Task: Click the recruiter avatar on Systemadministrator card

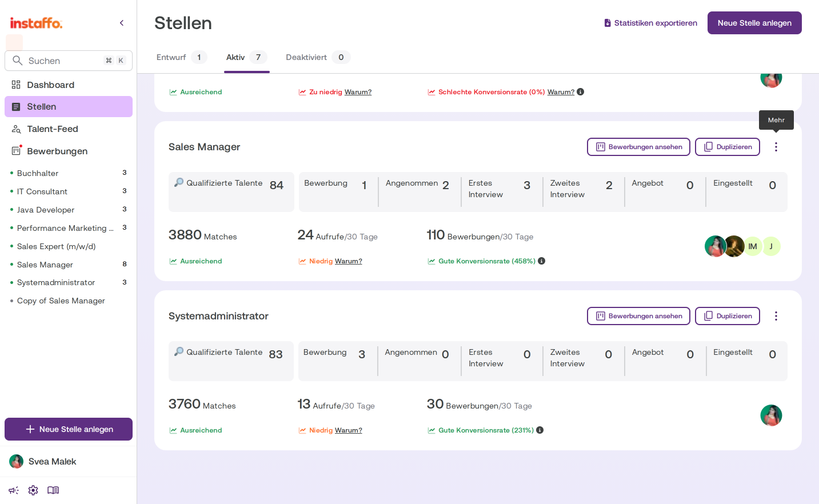Action: 771,415
